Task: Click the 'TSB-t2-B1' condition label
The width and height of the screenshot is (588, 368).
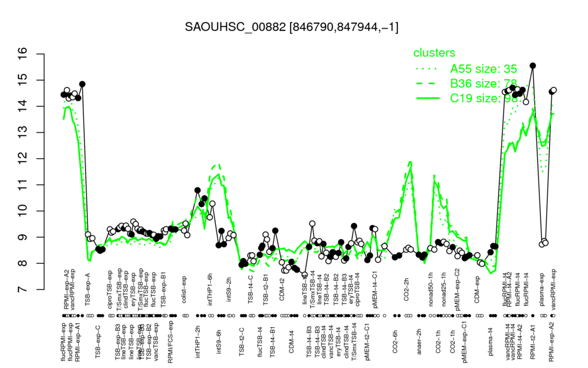Action: click(266, 289)
